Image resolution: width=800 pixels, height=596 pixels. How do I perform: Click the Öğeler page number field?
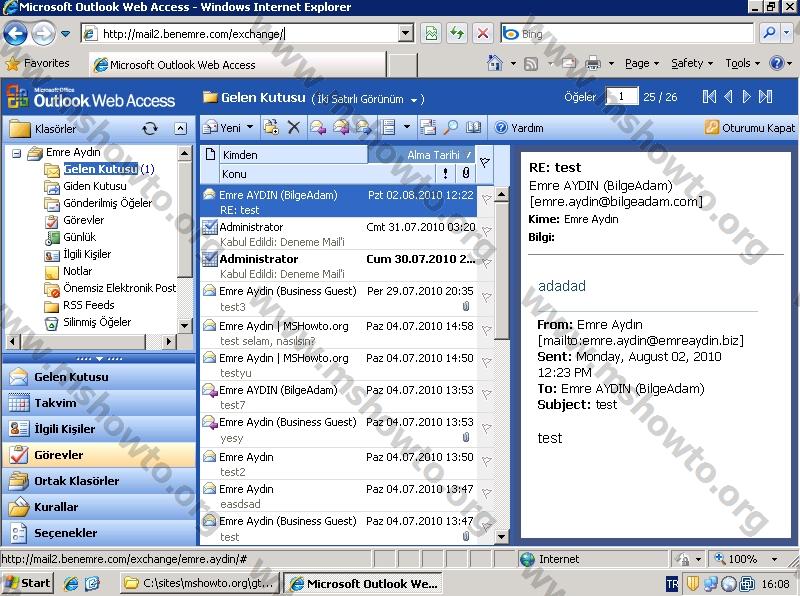tap(621, 96)
